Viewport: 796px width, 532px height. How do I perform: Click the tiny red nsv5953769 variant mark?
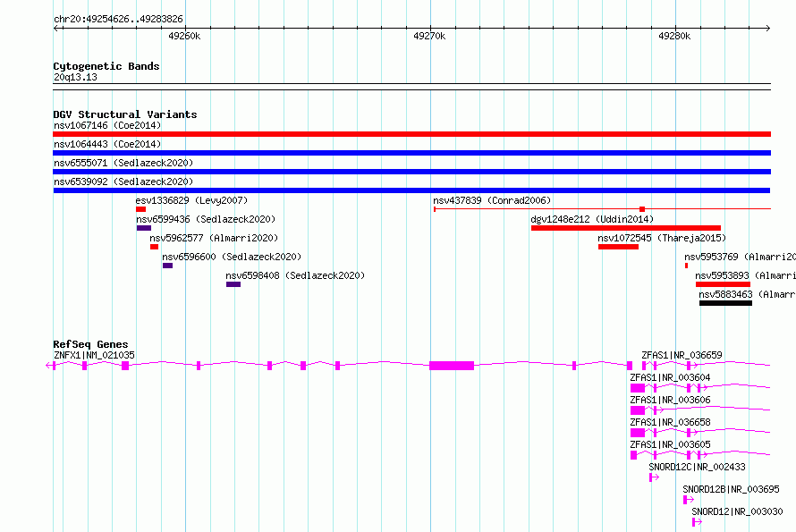tap(686, 266)
